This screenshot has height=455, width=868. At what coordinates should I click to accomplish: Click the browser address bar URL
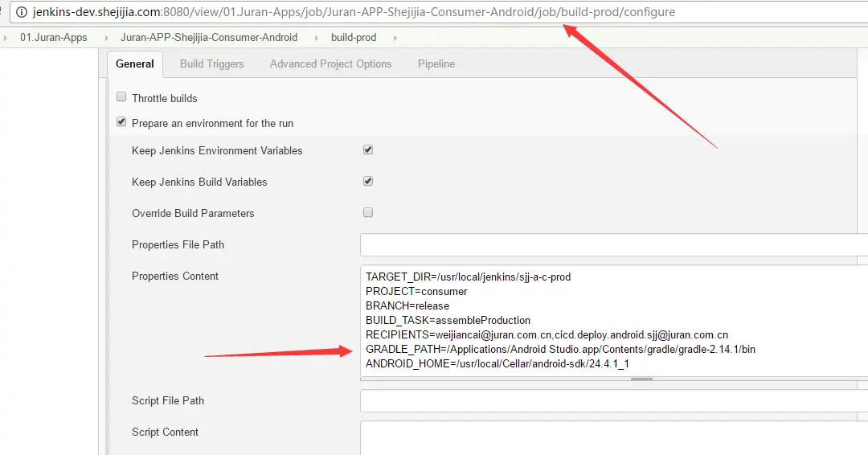pos(354,11)
